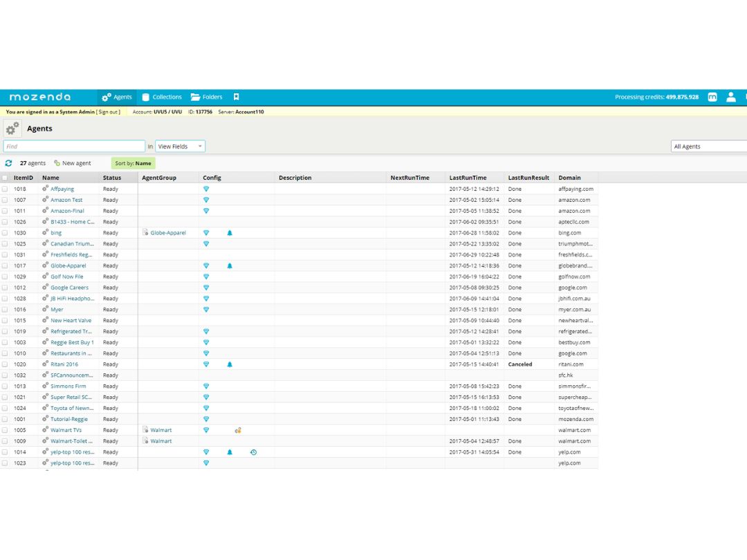
Task: Click config diamond in yelp 1023 row
Action: pos(206,463)
